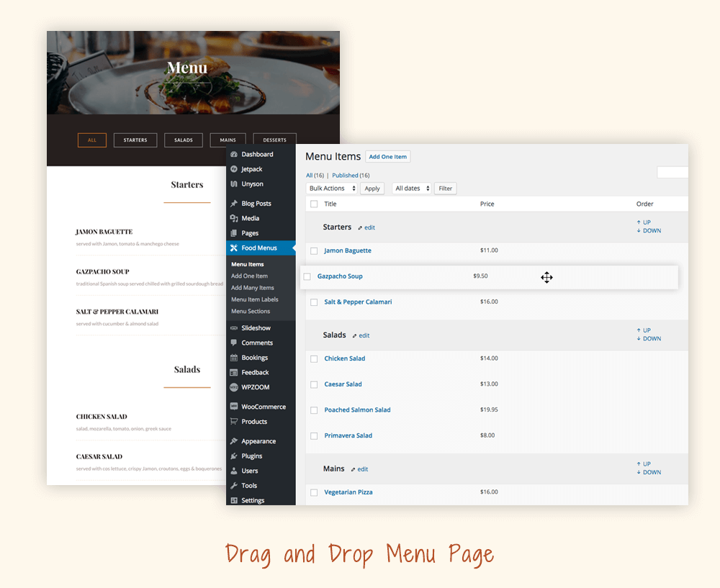Click the Users icon in sidebar
Viewport: 720px width, 588px height.
234,471
